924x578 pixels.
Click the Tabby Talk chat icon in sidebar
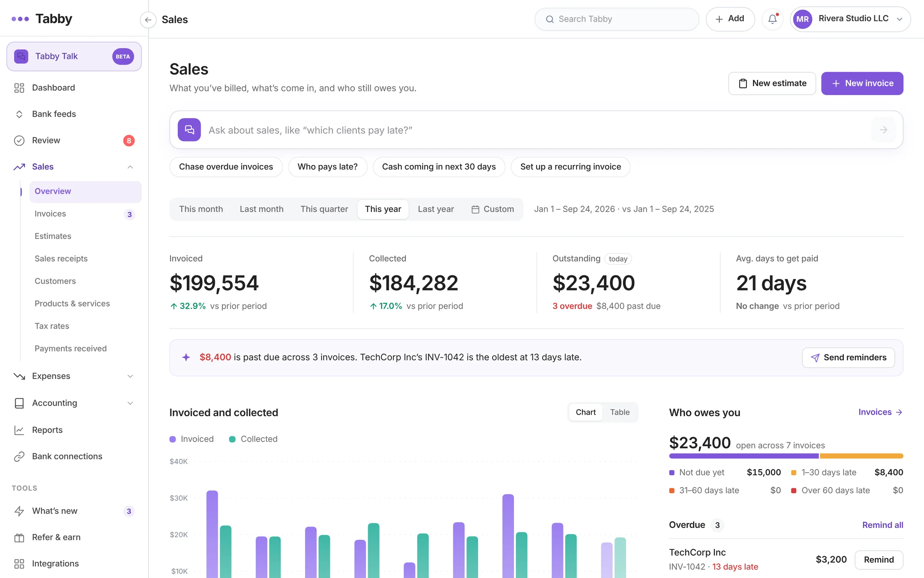[21, 56]
